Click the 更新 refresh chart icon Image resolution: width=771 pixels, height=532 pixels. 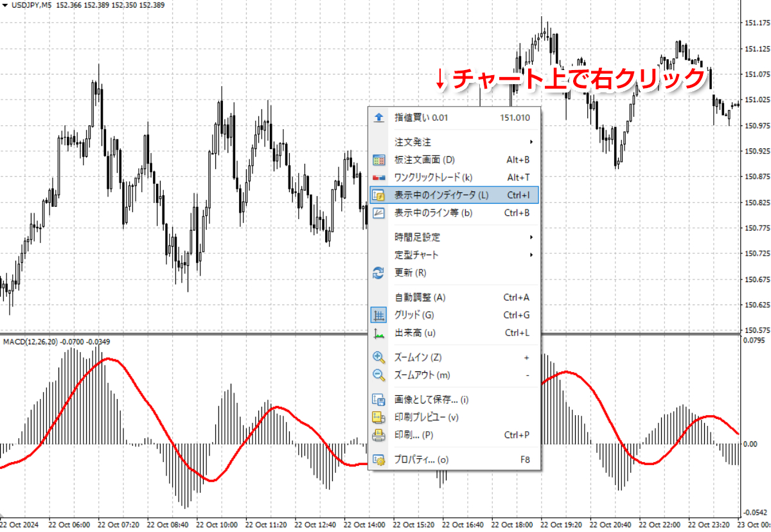(378, 272)
